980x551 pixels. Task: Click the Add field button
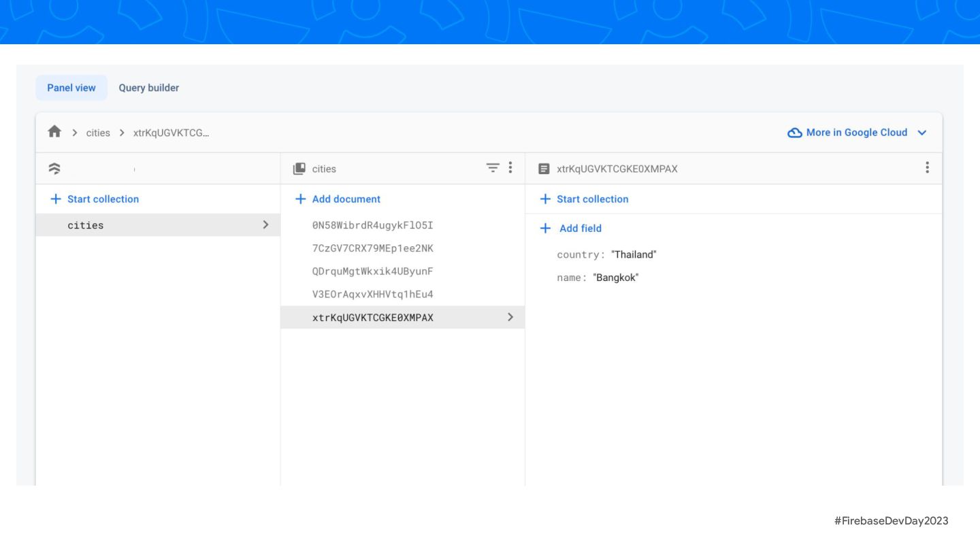(571, 229)
